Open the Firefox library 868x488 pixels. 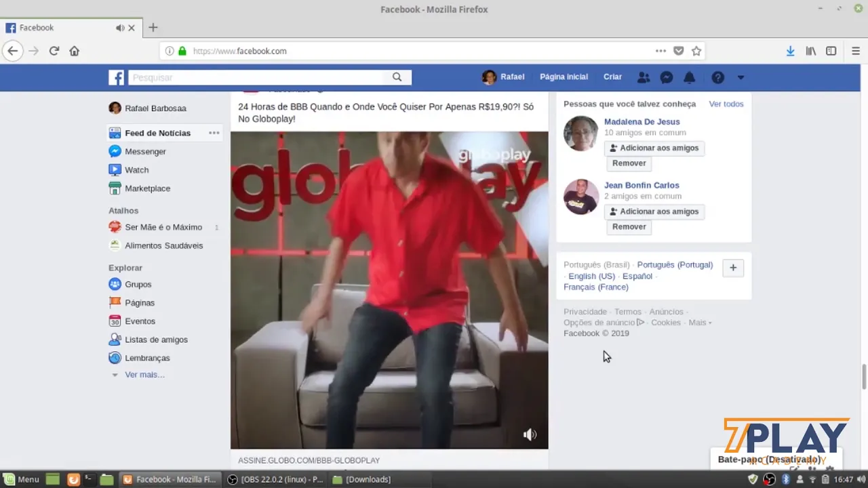coord(811,51)
